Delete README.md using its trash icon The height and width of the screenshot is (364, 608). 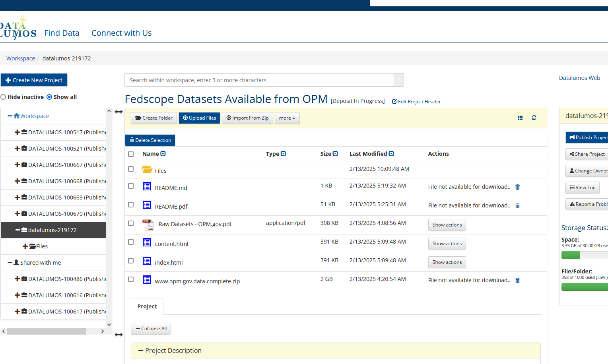click(x=517, y=187)
